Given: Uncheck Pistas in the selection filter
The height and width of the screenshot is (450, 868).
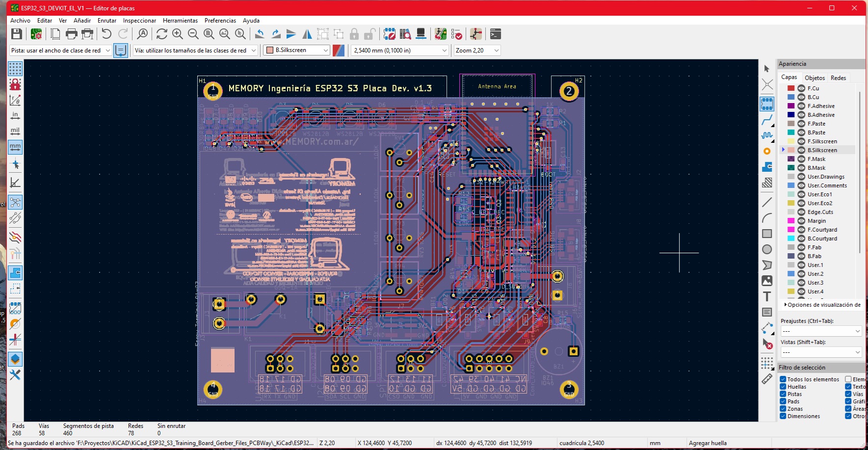Looking at the screenshot, I should pos(784,394).
